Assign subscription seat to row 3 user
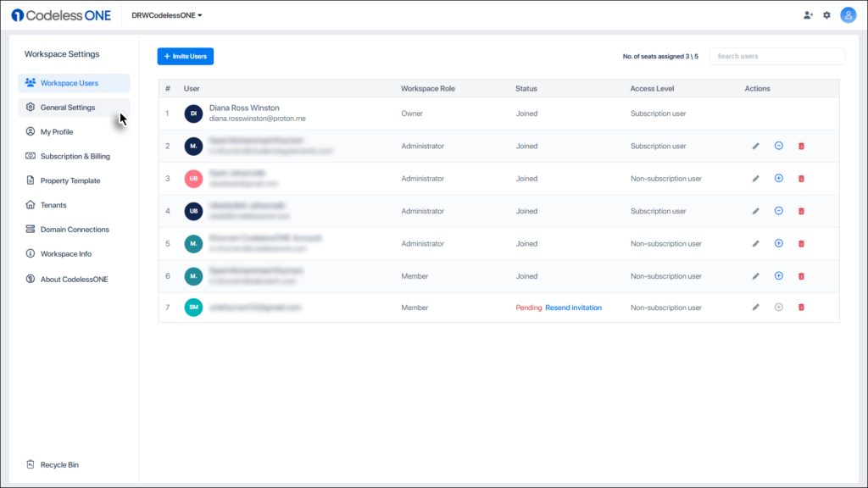868x488 pixels. 779,178
